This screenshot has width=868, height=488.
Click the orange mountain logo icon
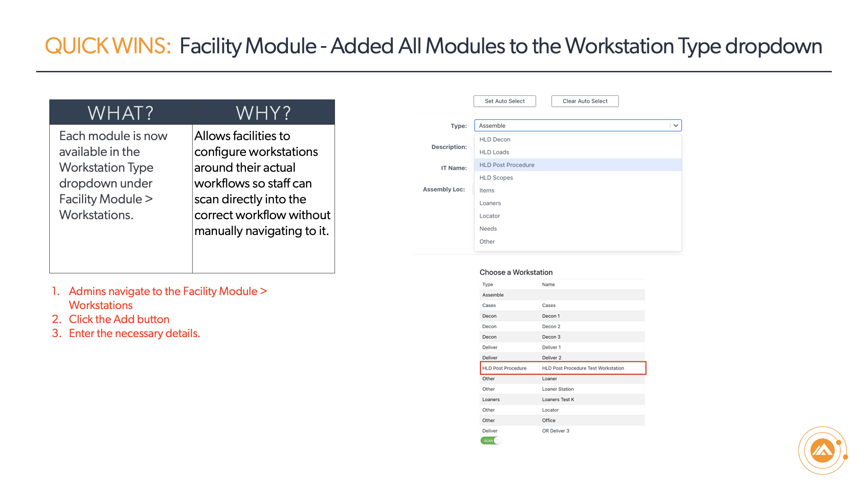[822, 450]
